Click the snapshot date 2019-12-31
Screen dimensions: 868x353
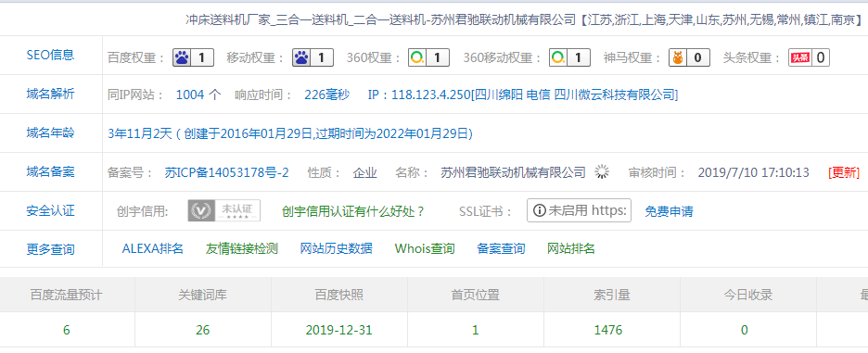click(338, 331)
